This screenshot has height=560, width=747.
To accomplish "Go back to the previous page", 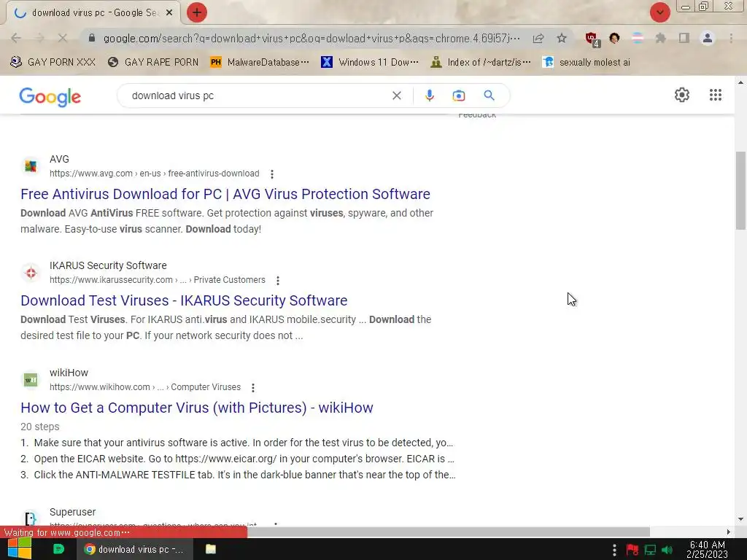I will pos(16,38).
